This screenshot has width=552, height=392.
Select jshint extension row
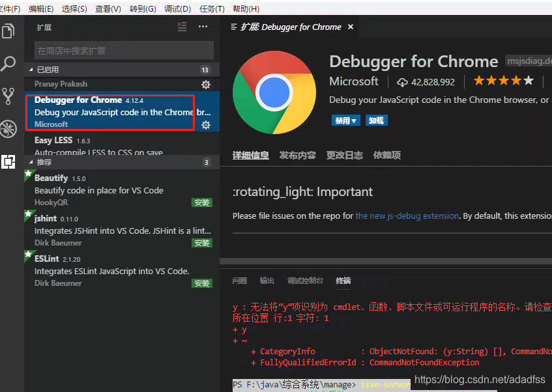coord(122,230)
